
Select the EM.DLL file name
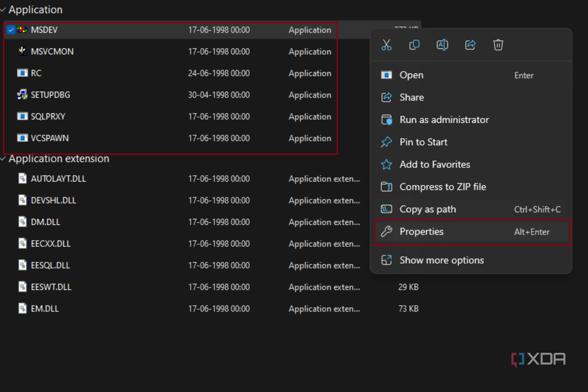point(45,309)
